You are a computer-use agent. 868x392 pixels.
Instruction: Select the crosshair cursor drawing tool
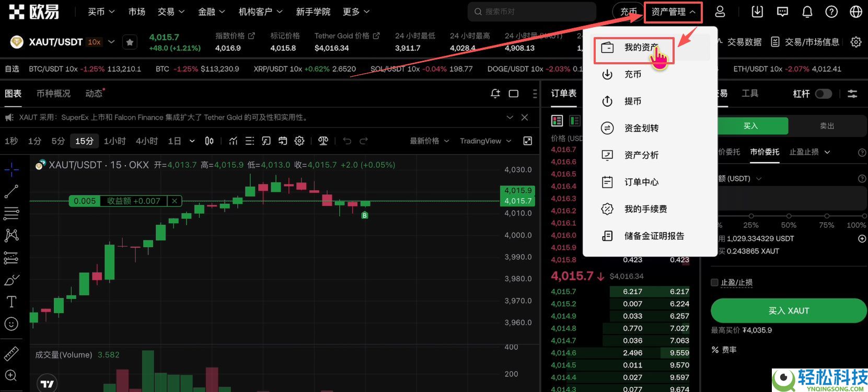click(11, 169)
